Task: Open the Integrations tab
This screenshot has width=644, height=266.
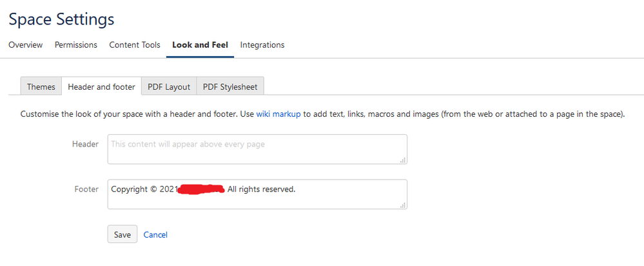Action: click(x=262, y=45)
